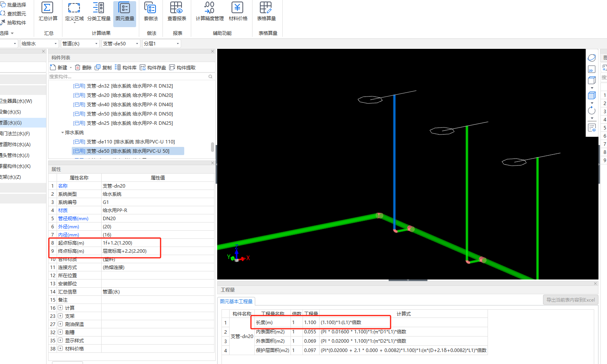Open the 选择 group dropdown arrow
This screenshot has width=607, height=364.
(x=12, y=33)
